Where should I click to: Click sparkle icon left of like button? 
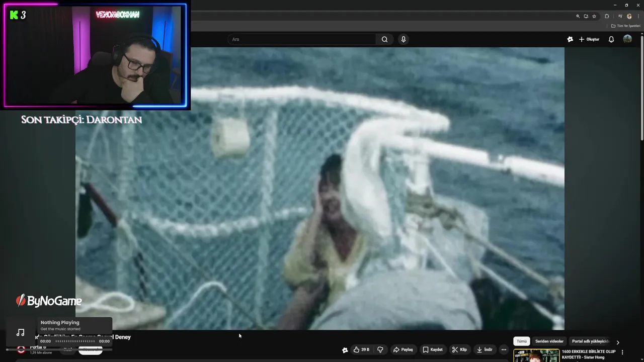[345, 350]
